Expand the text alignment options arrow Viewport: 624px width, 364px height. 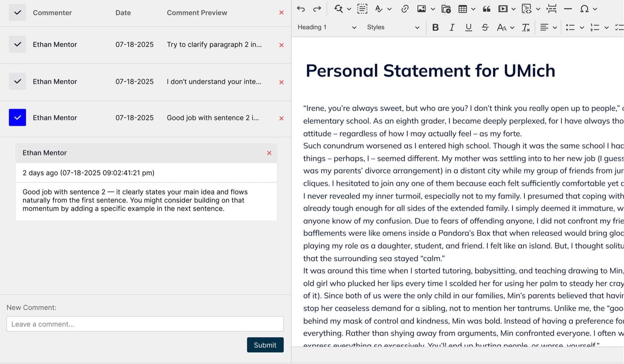[555, 27]
